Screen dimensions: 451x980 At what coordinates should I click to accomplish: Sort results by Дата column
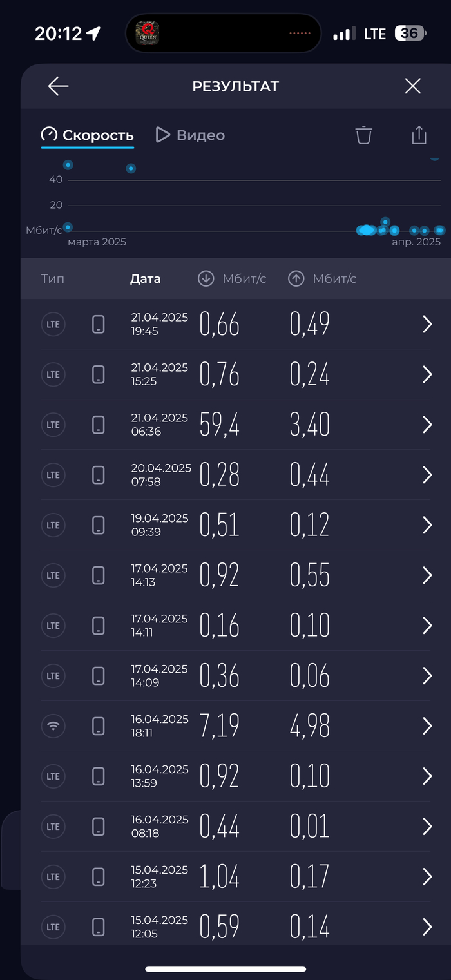pos(146,279)
